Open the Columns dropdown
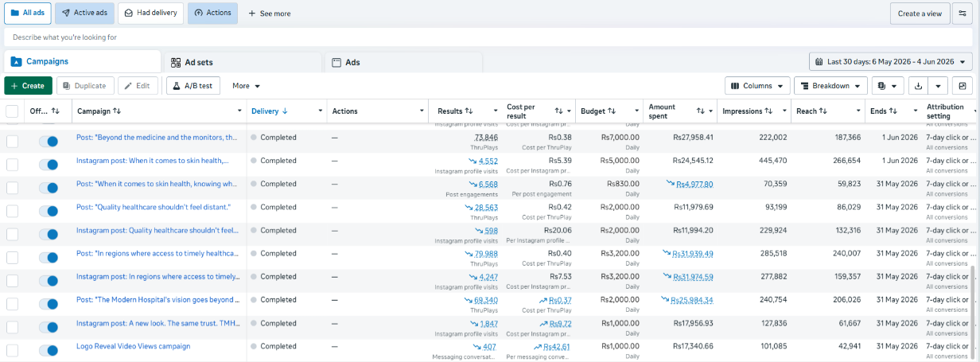Screen dimensions: 980x362 (x=757, y=86)
